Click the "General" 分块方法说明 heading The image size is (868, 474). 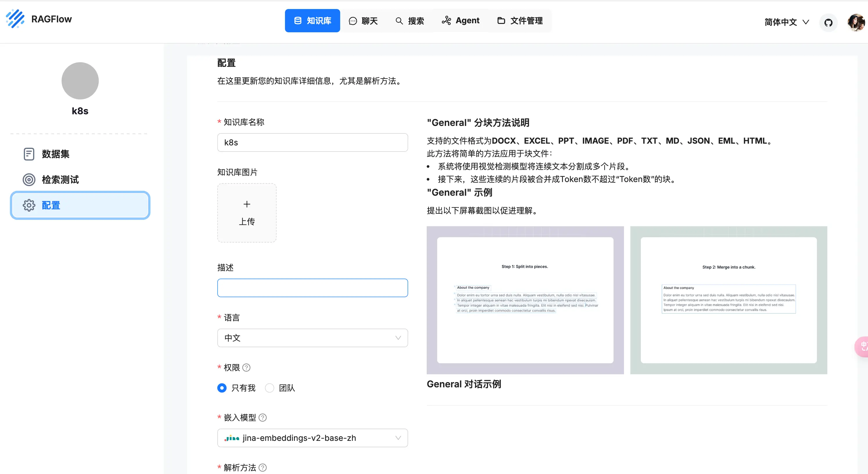coord(478,122)
